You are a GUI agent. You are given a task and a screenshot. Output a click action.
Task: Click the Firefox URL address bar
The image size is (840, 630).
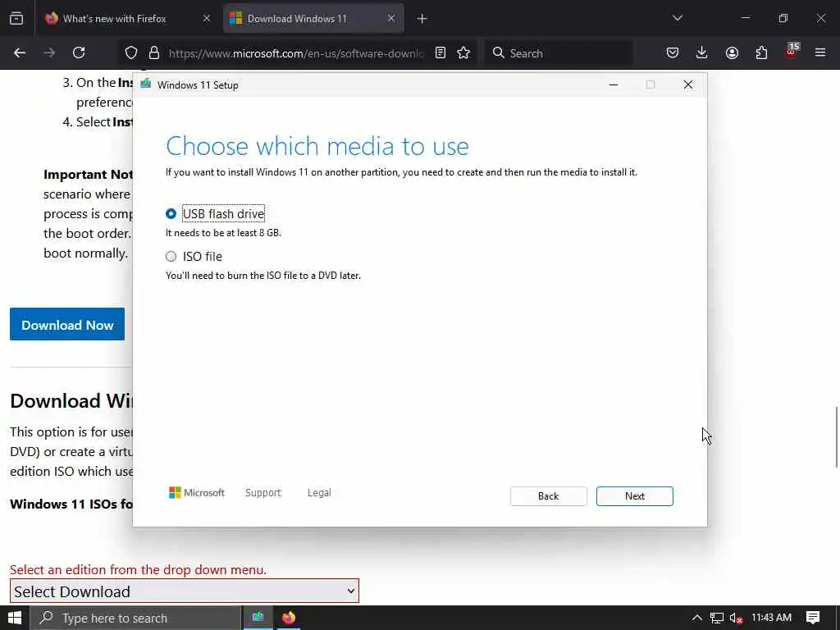click(296, 53)
